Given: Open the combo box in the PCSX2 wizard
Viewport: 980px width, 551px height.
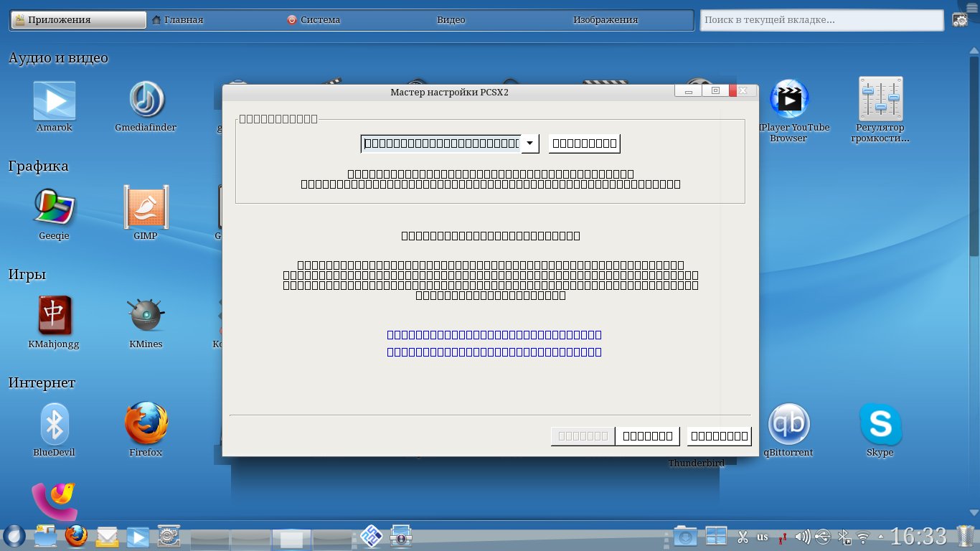Looking at the screenshot, I should [x=450, y=143].
